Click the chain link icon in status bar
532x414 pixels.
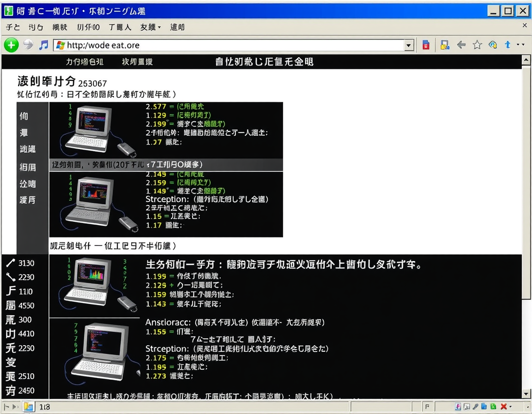pyautogui.click(x=476, y=407)
